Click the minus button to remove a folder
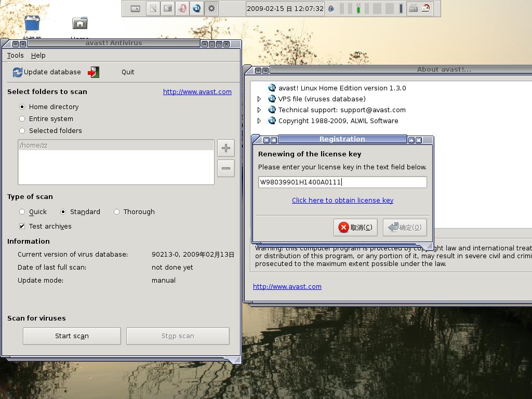This screenshot has height=399, width=532. (226, 168)
